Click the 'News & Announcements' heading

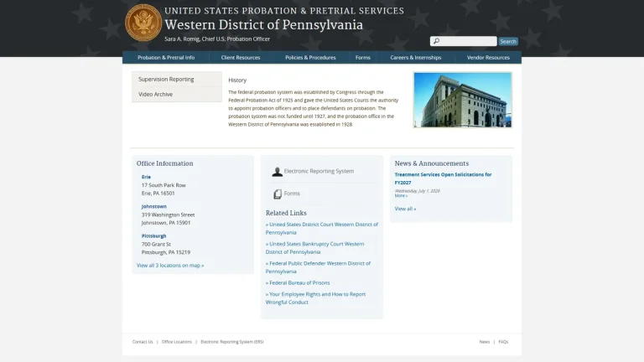point(432,163)
